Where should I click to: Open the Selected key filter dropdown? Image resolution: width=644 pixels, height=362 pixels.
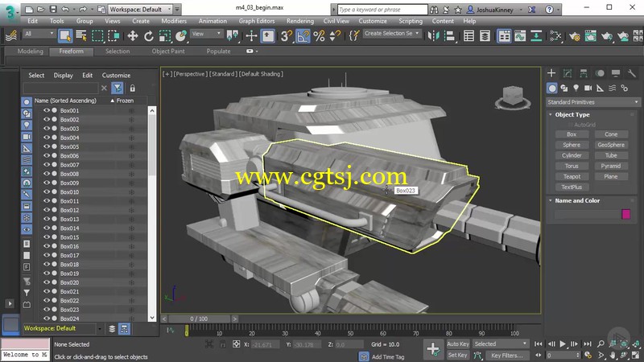tap(500, 344)
